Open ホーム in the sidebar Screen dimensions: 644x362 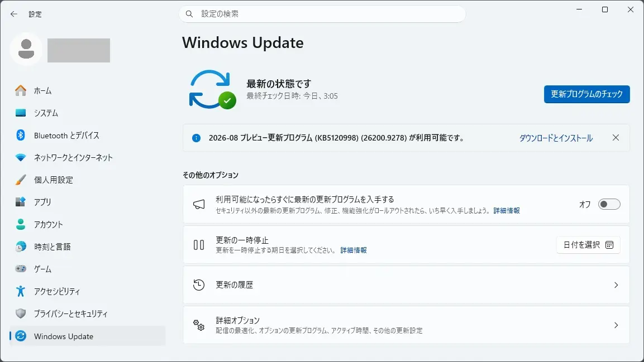pos(87,90)
